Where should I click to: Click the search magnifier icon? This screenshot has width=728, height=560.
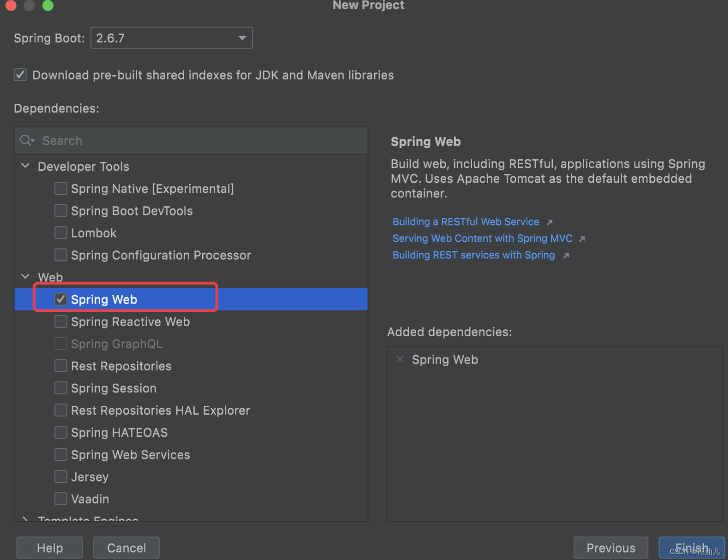point(27,141)
